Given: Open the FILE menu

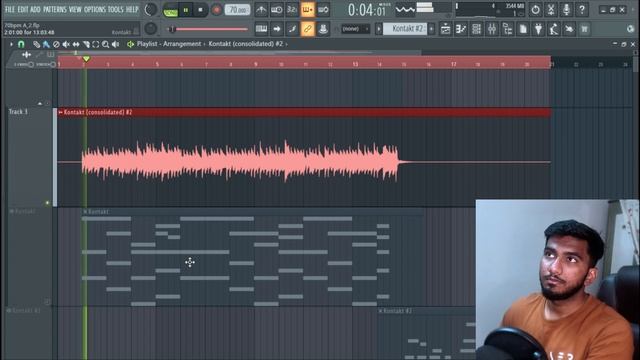Looking at the screenshot, I should tap(10, 9).
